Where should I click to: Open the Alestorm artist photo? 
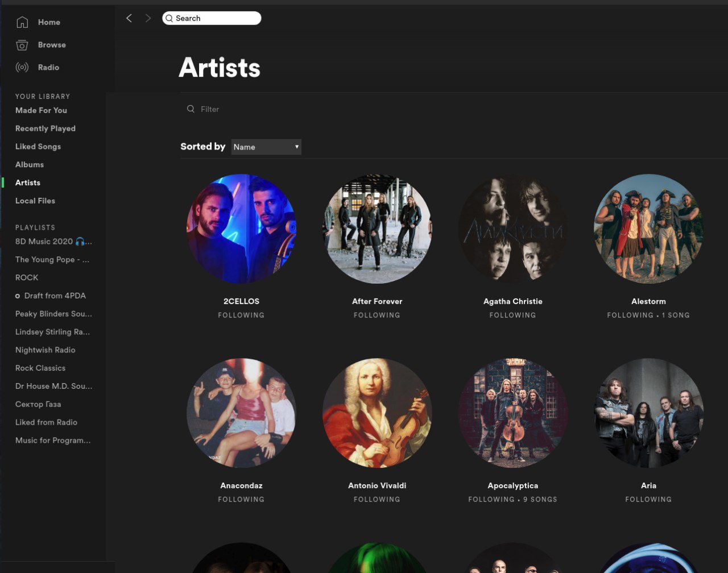pyautogui.click(x=649, y=229)
